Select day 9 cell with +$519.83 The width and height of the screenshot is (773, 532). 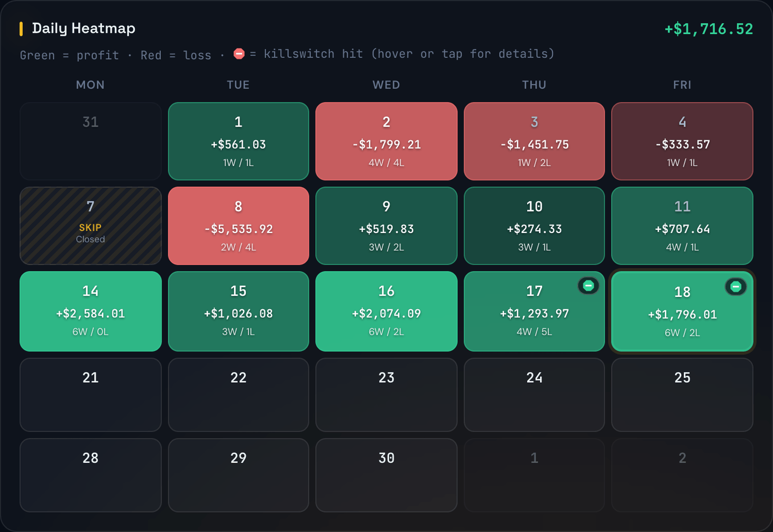pos(386,225)
